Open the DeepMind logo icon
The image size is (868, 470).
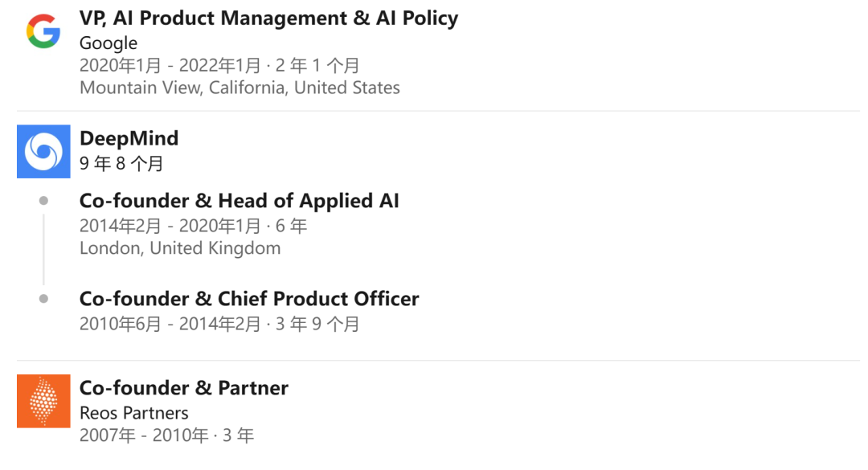[43, 151]
